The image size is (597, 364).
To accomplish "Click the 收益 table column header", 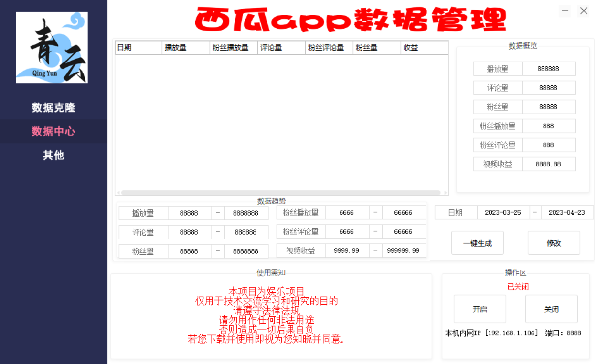I will 425,48.
